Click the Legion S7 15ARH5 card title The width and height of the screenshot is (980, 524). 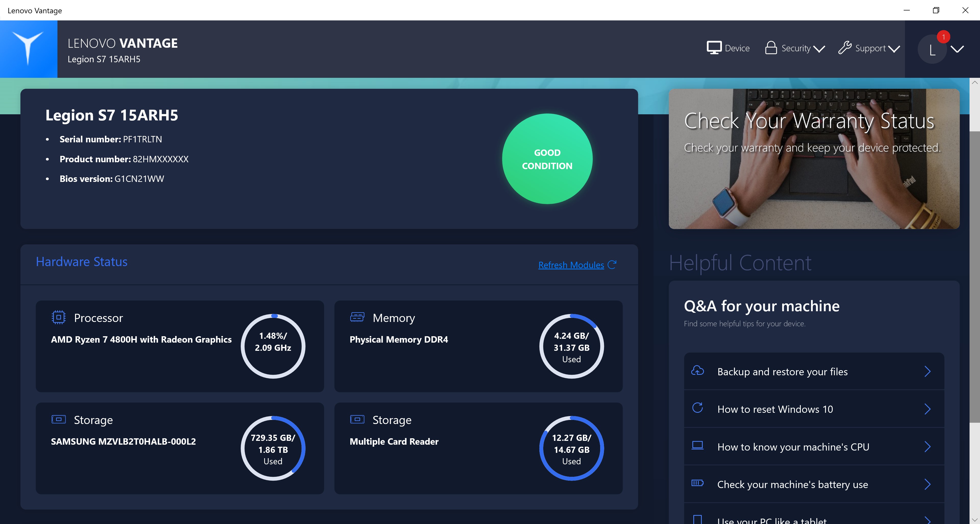click(x=112, y=115)
